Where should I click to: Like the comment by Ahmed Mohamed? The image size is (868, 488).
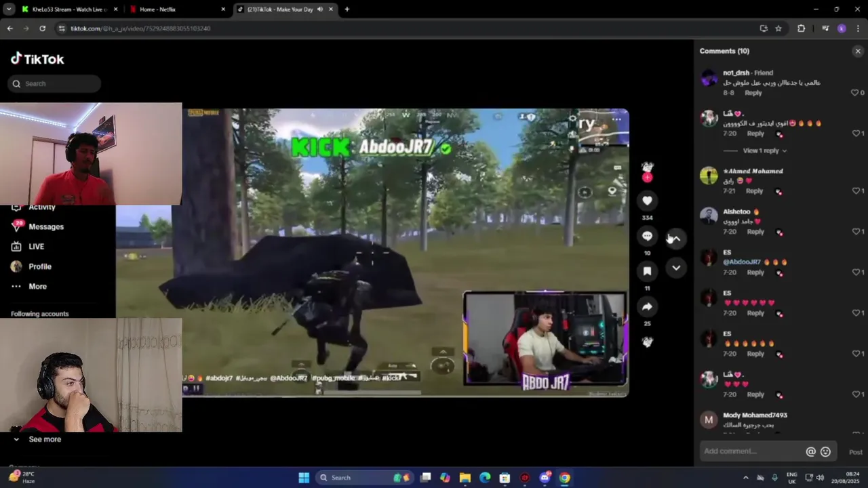tap(856, 191)
